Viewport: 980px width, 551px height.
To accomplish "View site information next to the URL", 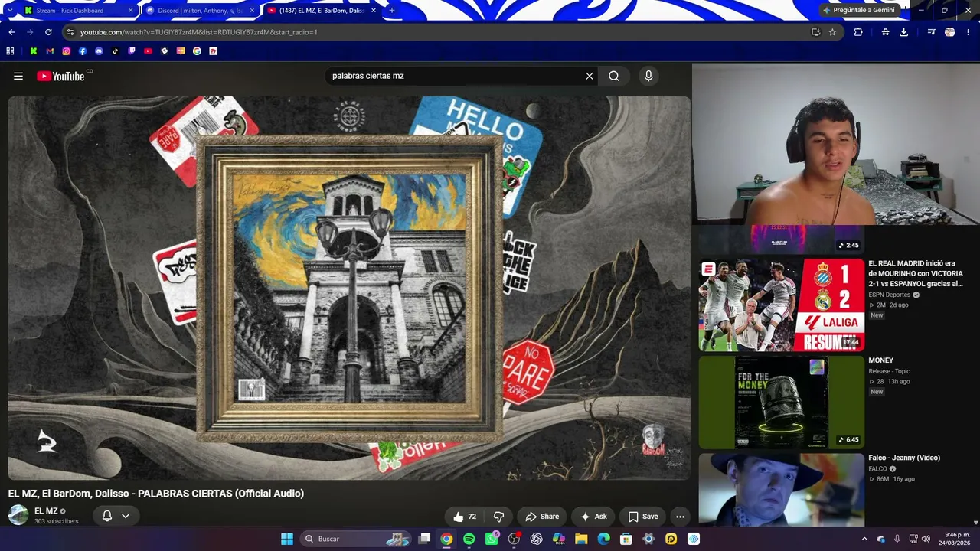I will [70, 32].
